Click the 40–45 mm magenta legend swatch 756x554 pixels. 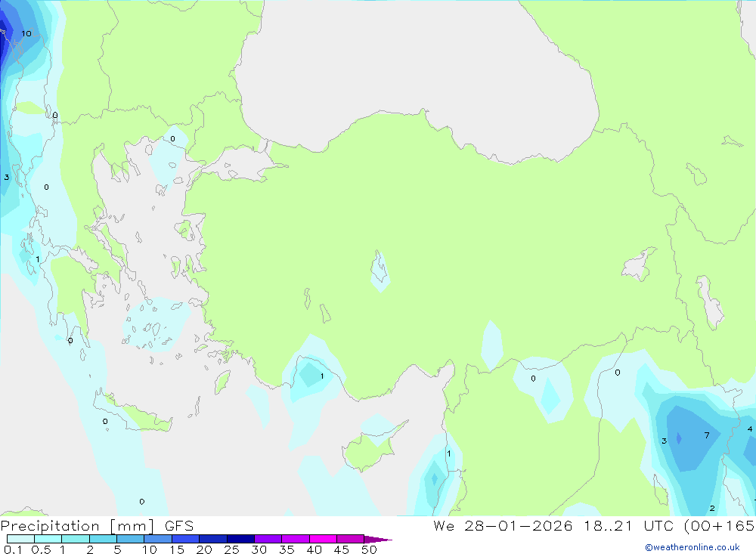coord(323,539)
